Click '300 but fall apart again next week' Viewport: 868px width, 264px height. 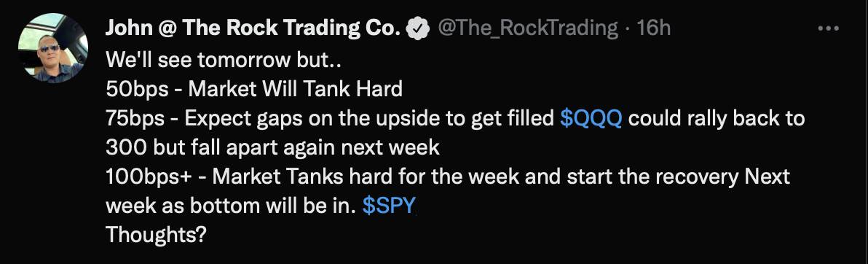pyautogui.click(x=272, y=147)
